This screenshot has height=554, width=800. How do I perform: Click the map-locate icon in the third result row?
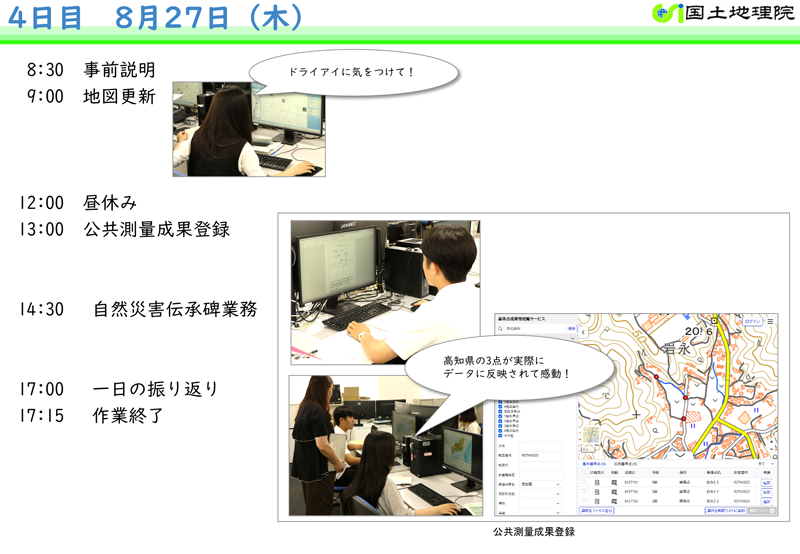[x=614, y=501]
